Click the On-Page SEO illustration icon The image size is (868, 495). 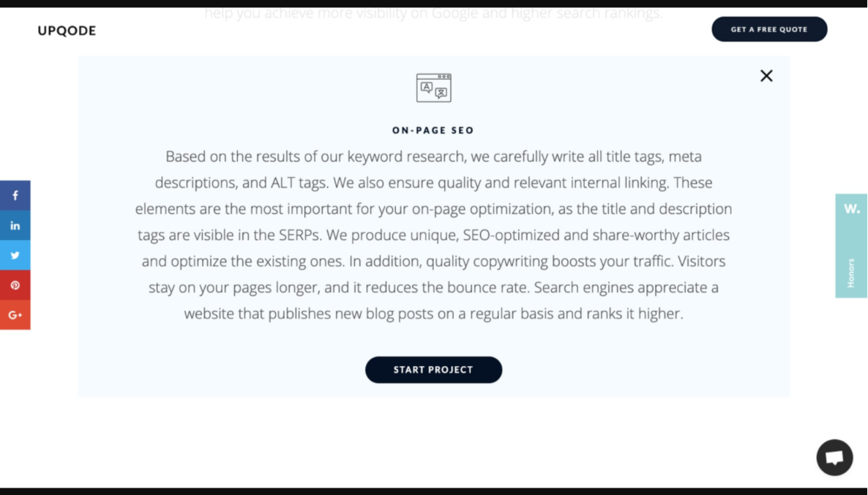pyautogui.click(x=433, y=88)
